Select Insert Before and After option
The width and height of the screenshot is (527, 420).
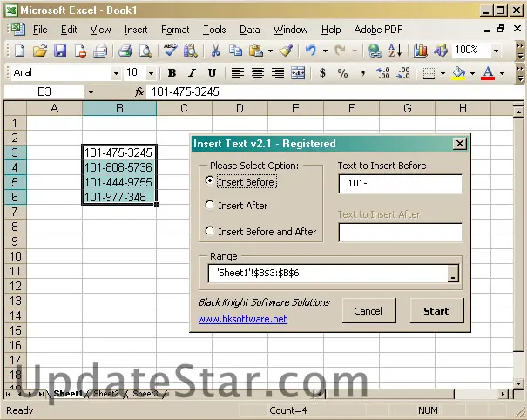(209, 231)
